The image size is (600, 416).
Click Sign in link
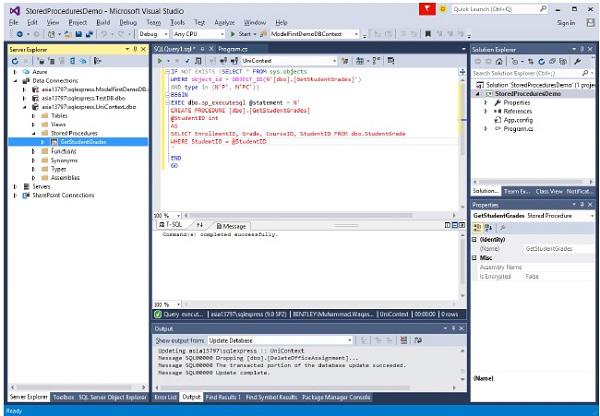click(x=566, y=23)
